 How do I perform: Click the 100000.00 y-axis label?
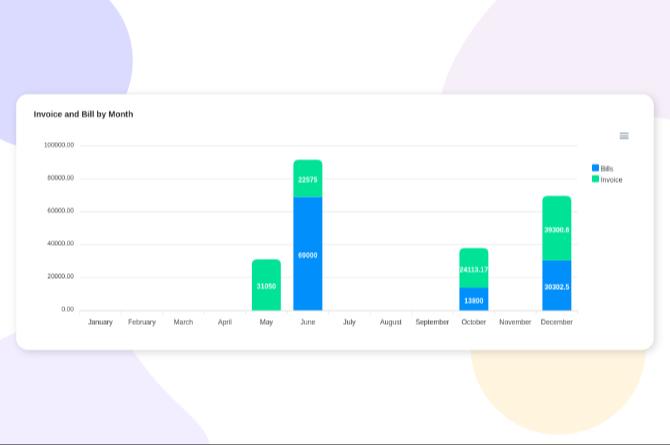pos(59,145)
